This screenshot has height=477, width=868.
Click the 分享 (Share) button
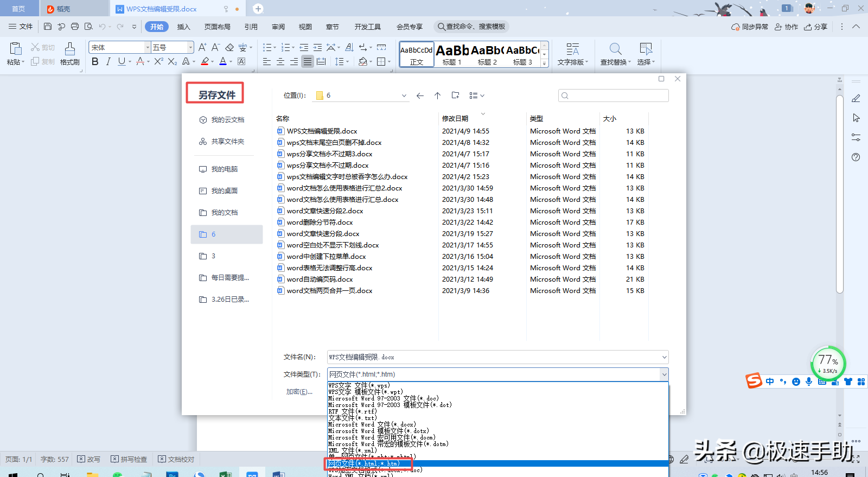816,27
